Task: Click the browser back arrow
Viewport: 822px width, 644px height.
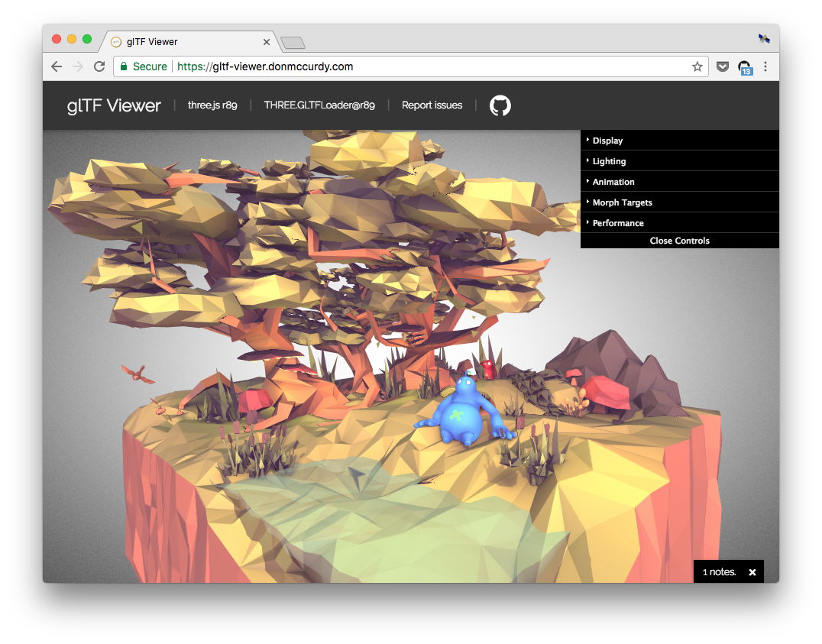Action: pos(57,66)
